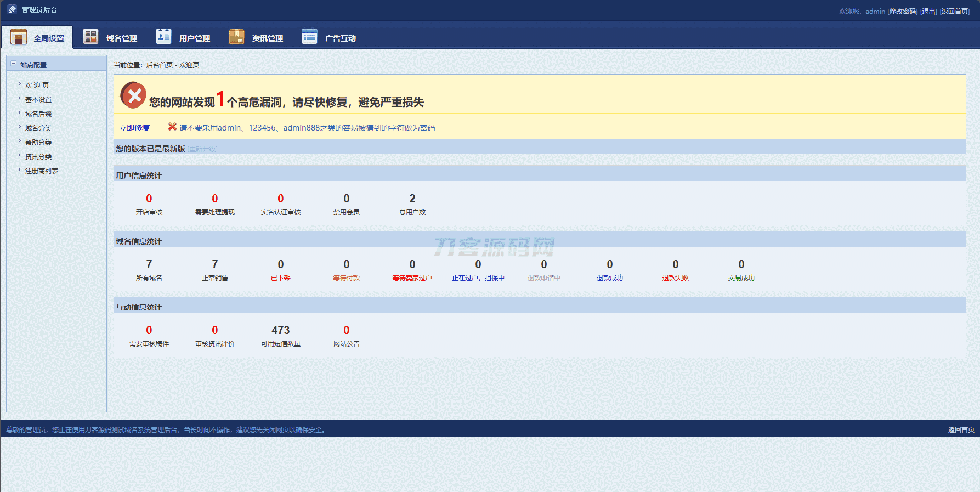980x492 pixels.
Task: Click the red vulnerability warning icon
Action: 133,95
